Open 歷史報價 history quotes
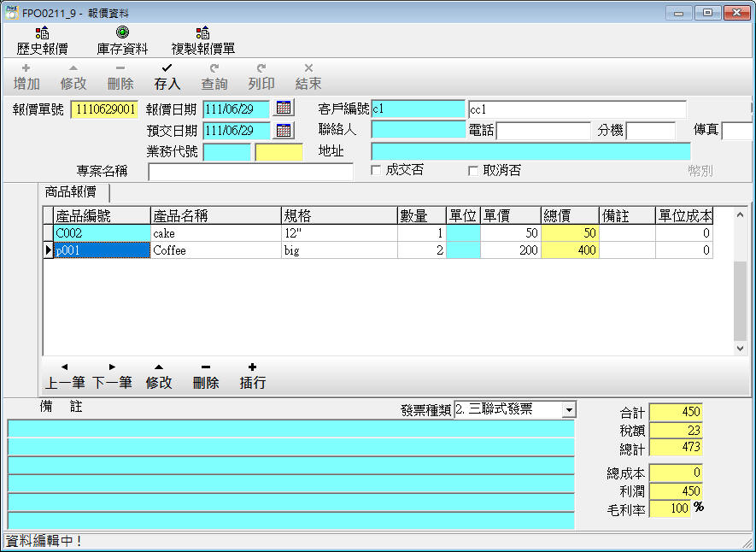The width and height of the screenshot is (756, 552). (42, 41)
